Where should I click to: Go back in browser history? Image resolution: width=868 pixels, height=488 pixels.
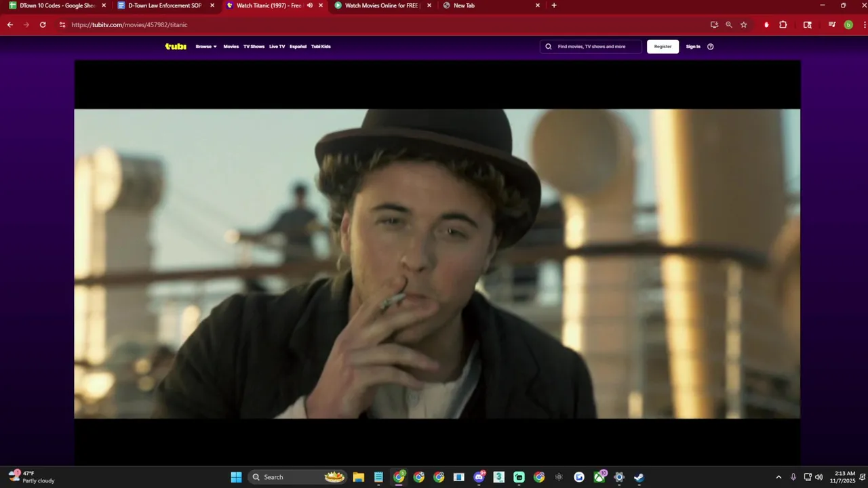click(x=10, y=24)
